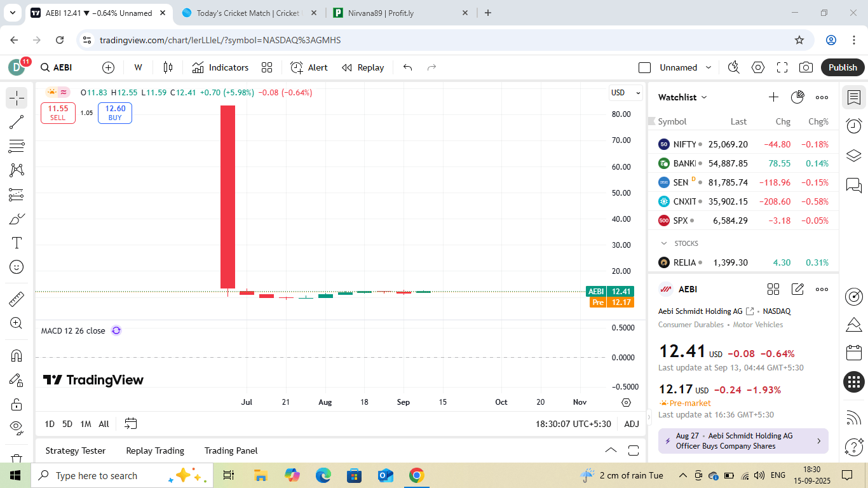Open the Trading Panel tab
The image size is (868, 488).
click(x=231, y=451)
